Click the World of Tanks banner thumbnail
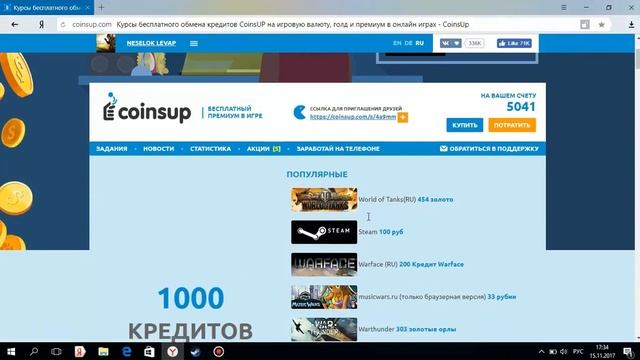This screenshot has height=360, width=640. tap(324, 200)
